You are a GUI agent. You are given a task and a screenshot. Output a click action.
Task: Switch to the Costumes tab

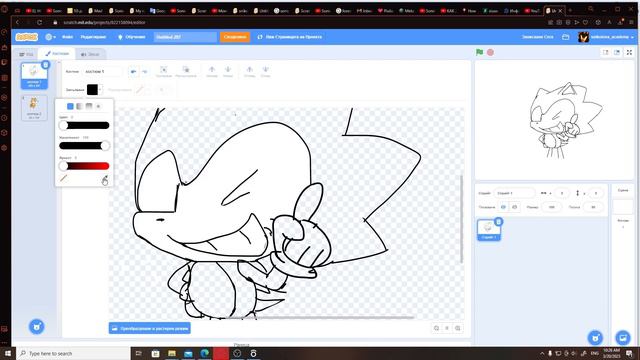[57, 53]
